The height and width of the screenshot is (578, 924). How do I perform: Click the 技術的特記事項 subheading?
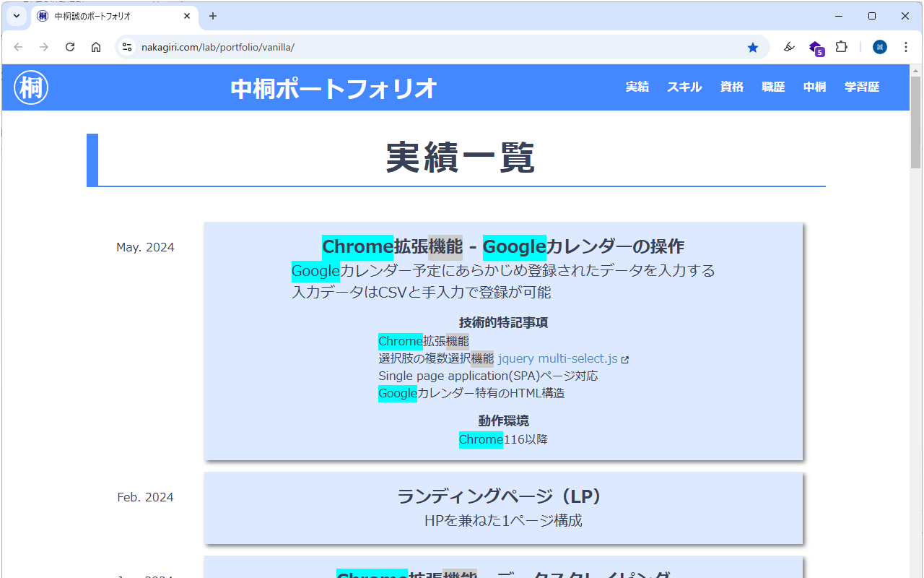click(503, 322)
